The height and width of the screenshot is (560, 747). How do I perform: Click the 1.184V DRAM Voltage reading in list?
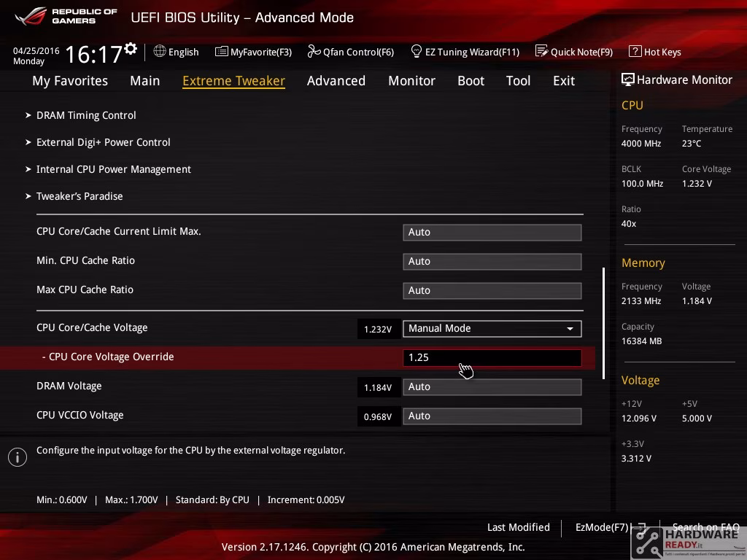[x=378, y=388]
